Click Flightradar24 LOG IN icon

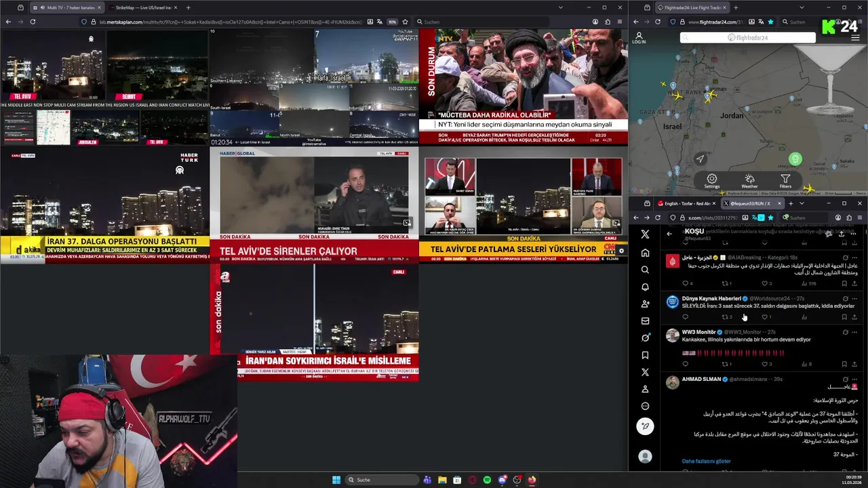click(x=639, y=37)
